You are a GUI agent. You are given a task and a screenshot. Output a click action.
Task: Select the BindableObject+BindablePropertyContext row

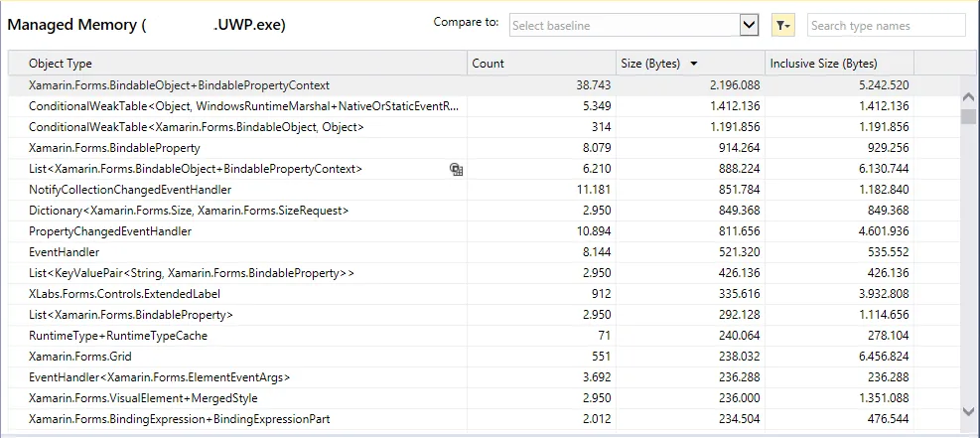[x=180, y=86]
